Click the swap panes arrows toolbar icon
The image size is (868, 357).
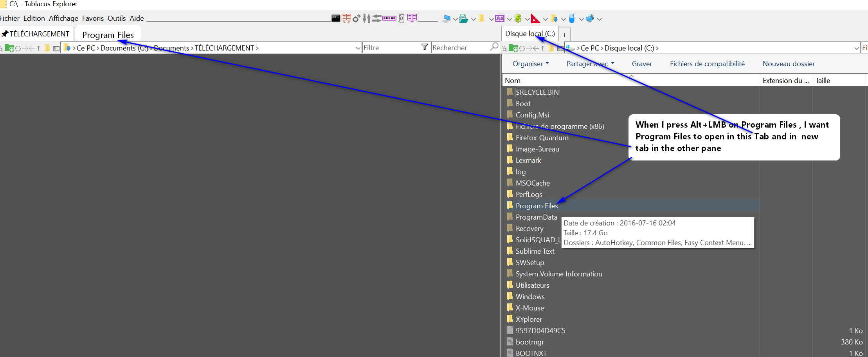[377, 18]
